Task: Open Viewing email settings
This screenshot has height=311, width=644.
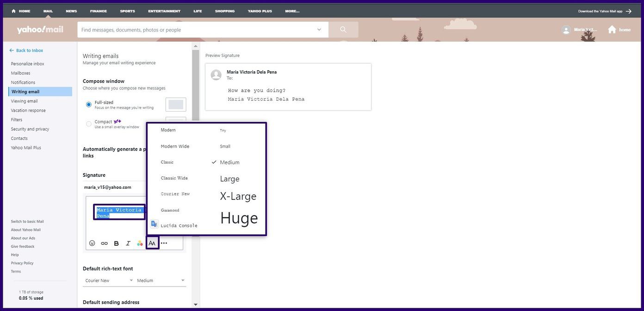Action: 24,101
